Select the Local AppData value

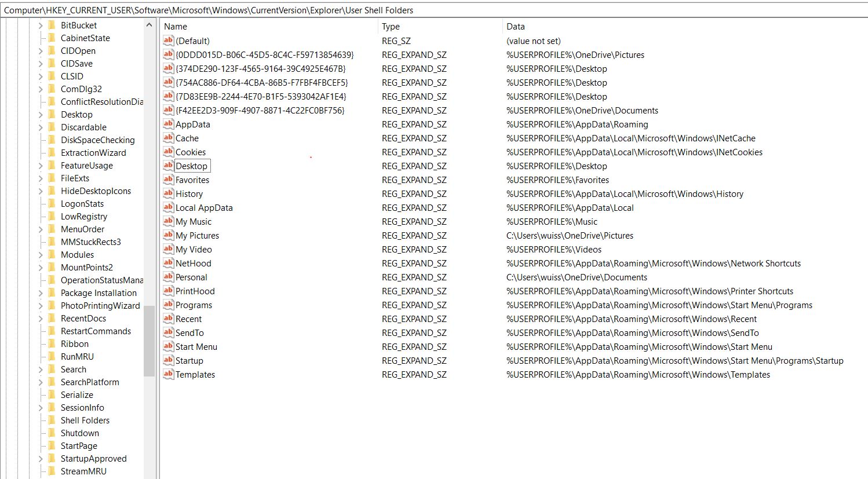(x=204, y=207)
